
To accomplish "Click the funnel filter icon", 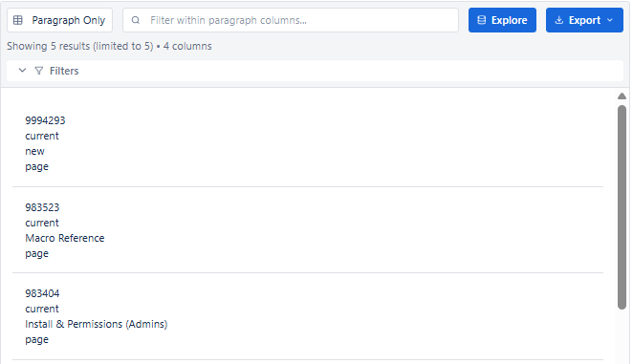I will 39,71.
